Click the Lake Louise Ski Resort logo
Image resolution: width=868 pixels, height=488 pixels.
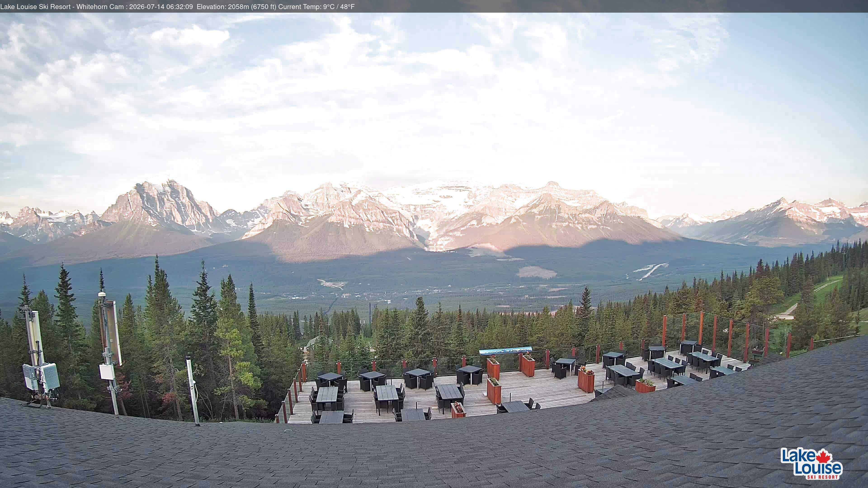click(x=811, y=463)
